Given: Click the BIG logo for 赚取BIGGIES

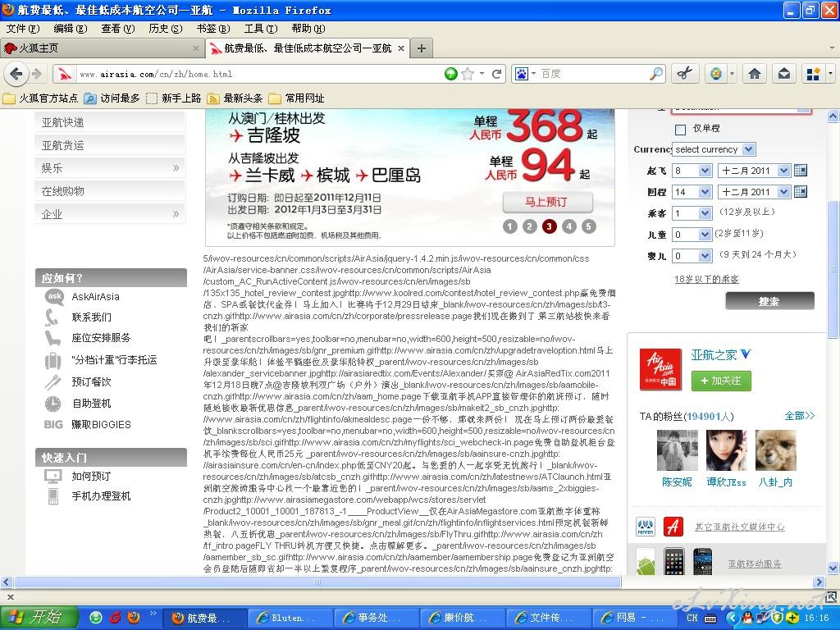Looking at the screenshot, I should pyautogui.click(x=53, y=424).
